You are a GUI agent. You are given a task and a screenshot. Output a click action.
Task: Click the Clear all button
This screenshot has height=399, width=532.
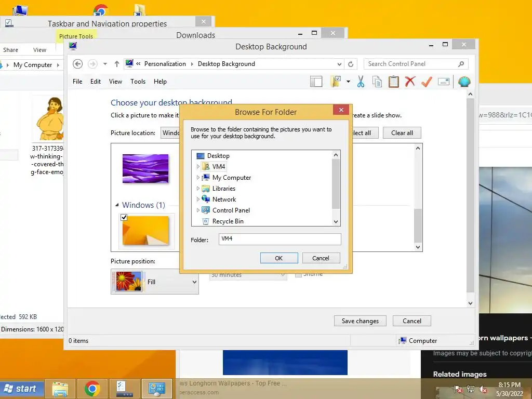click(402, 132)
